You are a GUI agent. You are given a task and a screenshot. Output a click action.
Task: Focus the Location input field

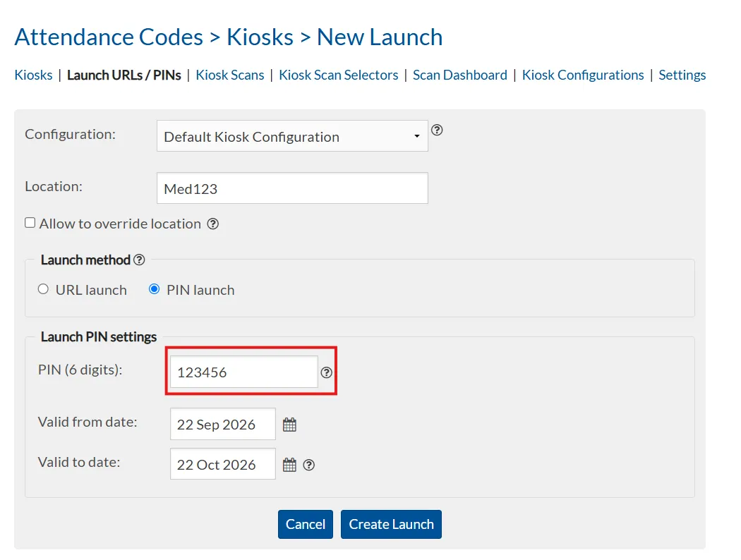click(x=293, y=188)
